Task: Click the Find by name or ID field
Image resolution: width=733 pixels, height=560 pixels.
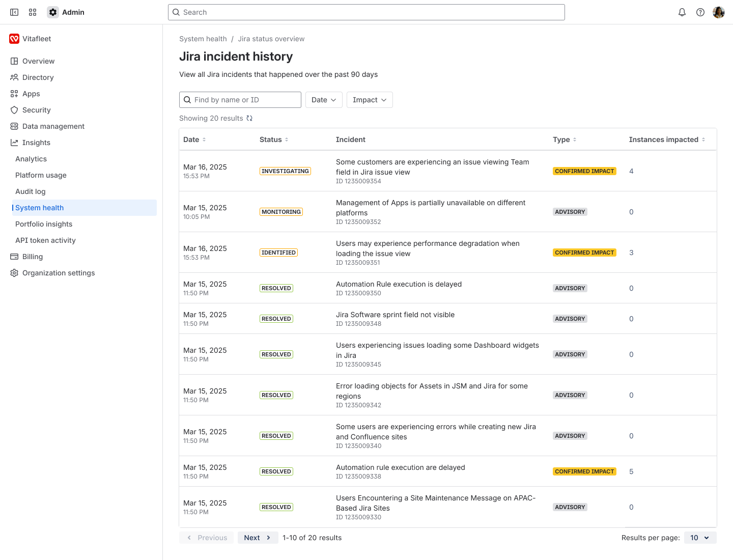Action: pos(239,100)
